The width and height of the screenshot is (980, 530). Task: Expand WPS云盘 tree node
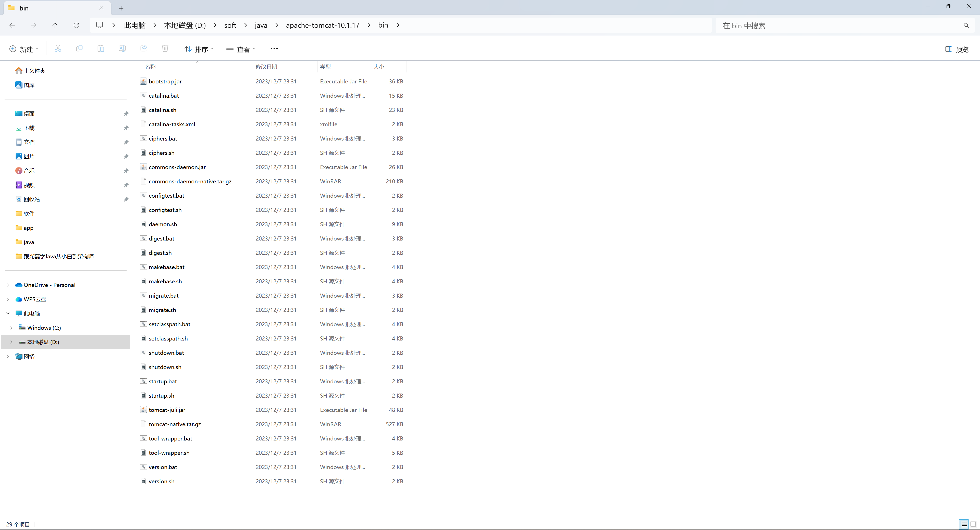pos(8,299)
